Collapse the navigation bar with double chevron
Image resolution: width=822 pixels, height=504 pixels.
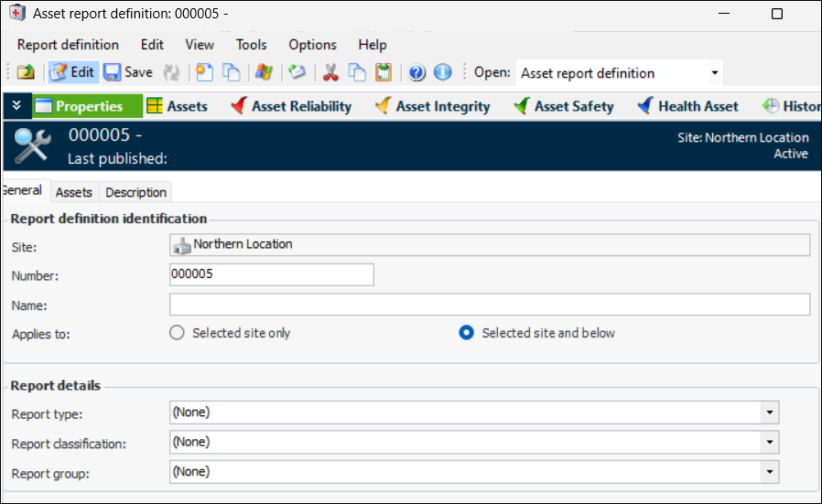(x=16, y=106)
